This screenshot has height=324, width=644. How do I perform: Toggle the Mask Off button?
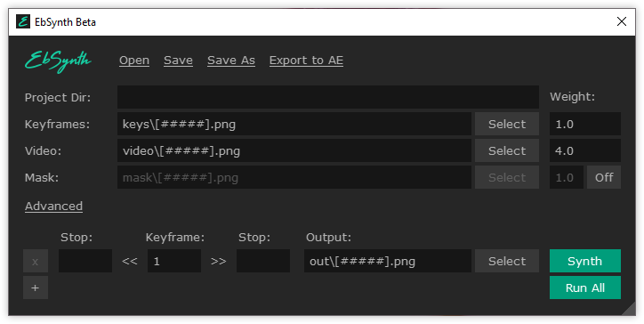604,177
